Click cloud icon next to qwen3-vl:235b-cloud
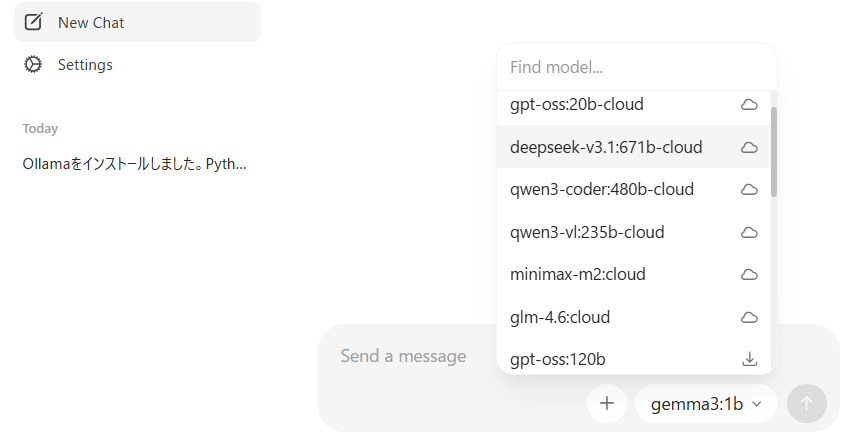861x442 pixels. (x=749, y=232)
